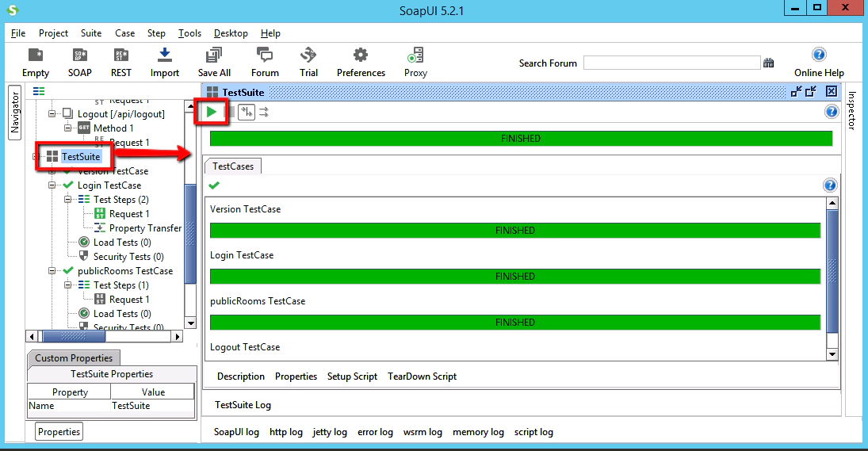868x451 pixels.
Task: Collapse the Login TestCase node
Action: pos(52,185)
